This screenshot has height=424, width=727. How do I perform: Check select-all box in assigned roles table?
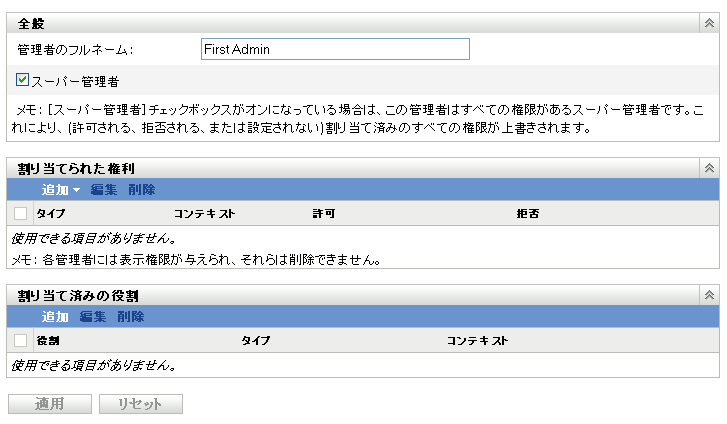[21, 341]
